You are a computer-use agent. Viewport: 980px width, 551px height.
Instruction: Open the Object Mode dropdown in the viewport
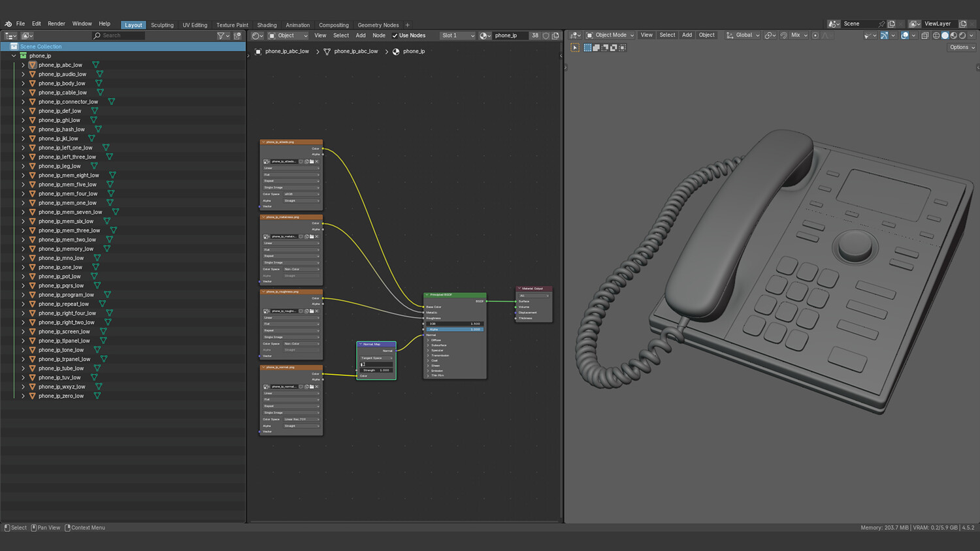pyautogui.click(x=610, y=35)
